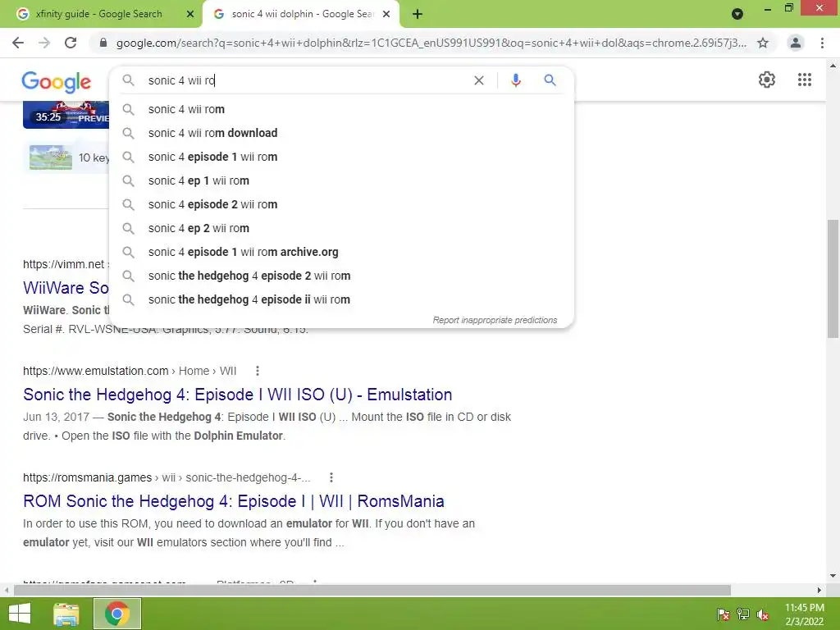Click the Chrome taskbar icon
This screenshot has height=630, width=840.
(117, 614)
